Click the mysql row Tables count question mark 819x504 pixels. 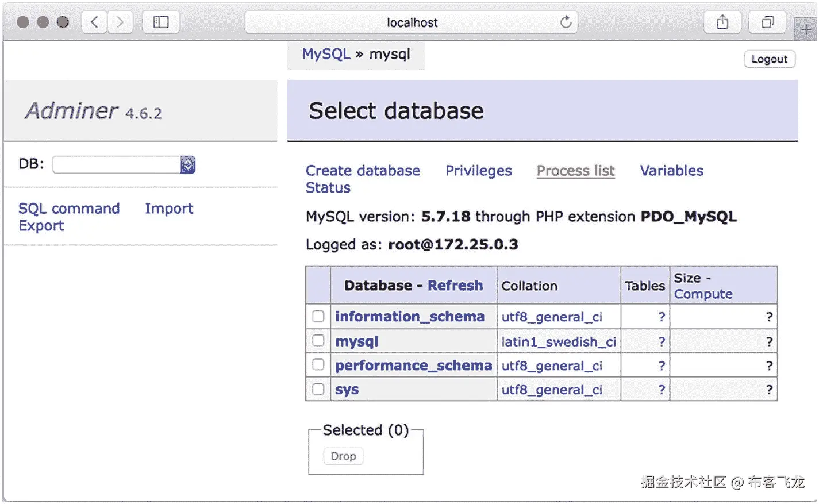coord(662,341)
